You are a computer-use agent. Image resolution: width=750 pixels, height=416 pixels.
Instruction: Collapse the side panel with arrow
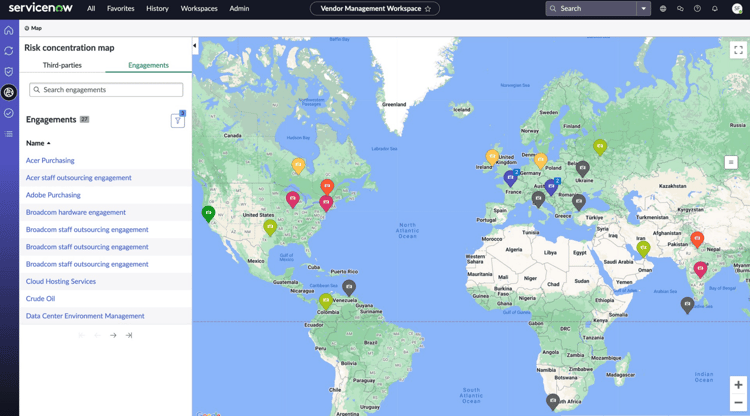[x=195, y=46]
